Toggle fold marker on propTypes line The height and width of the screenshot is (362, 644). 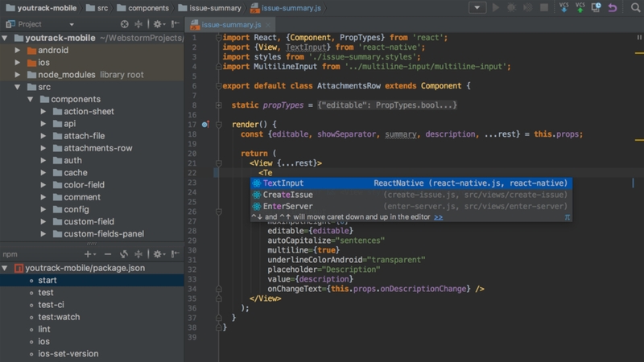pos(219,105)
